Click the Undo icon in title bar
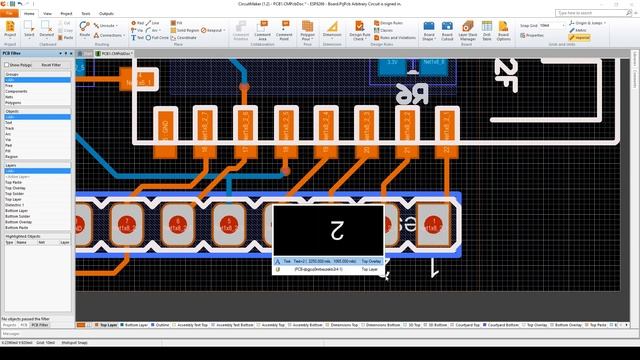 click(x=20, y=4)
